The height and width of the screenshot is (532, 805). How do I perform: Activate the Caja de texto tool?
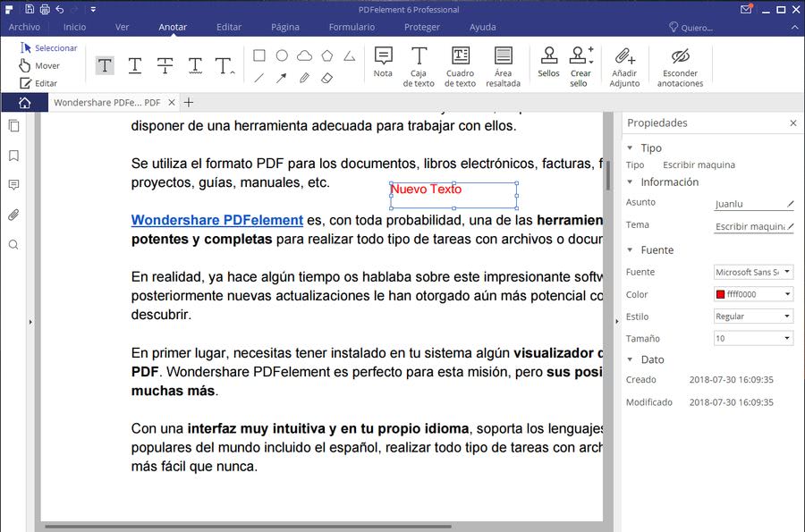pos(419,67)
